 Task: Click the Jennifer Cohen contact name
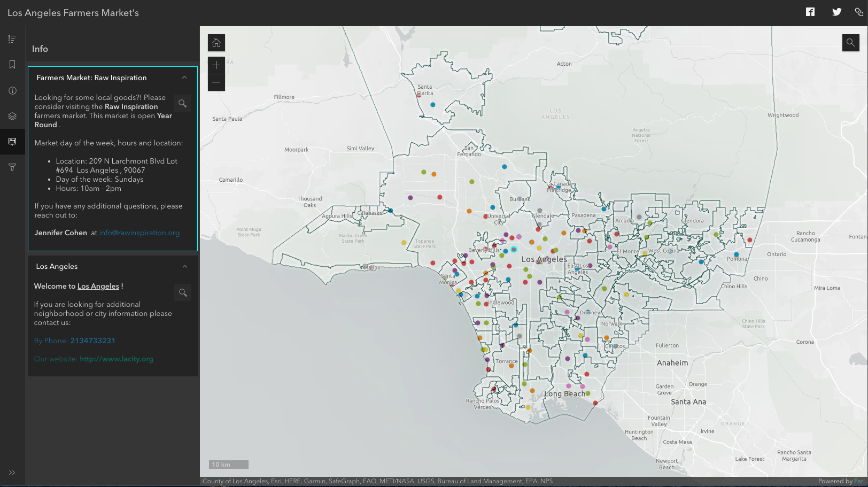coord(61,233)
